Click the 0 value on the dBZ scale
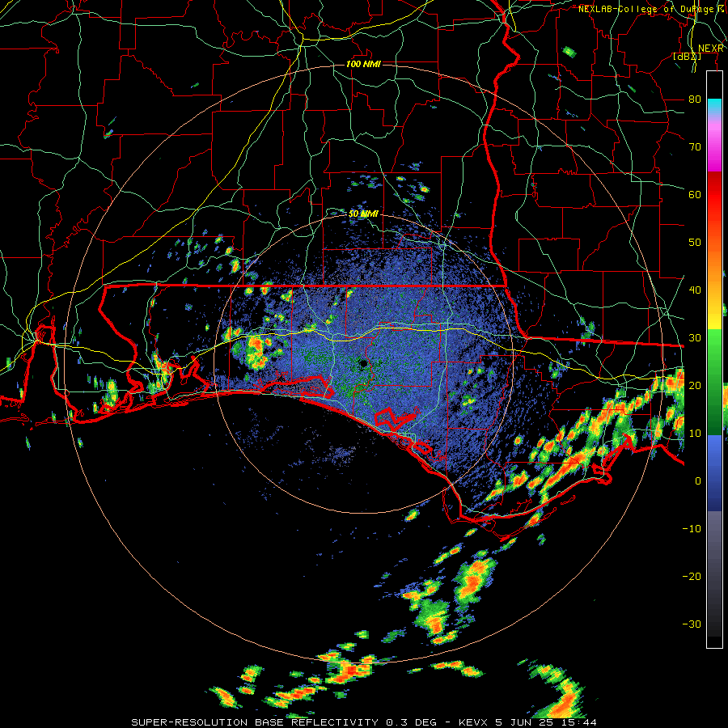Screen dimensions: 728x728 click(698, 481)
